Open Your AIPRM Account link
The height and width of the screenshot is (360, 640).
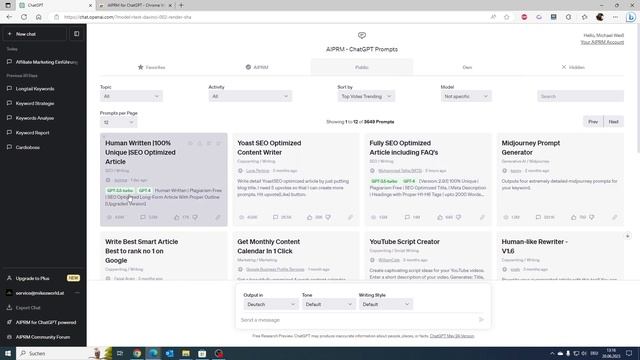coord(602,42)
